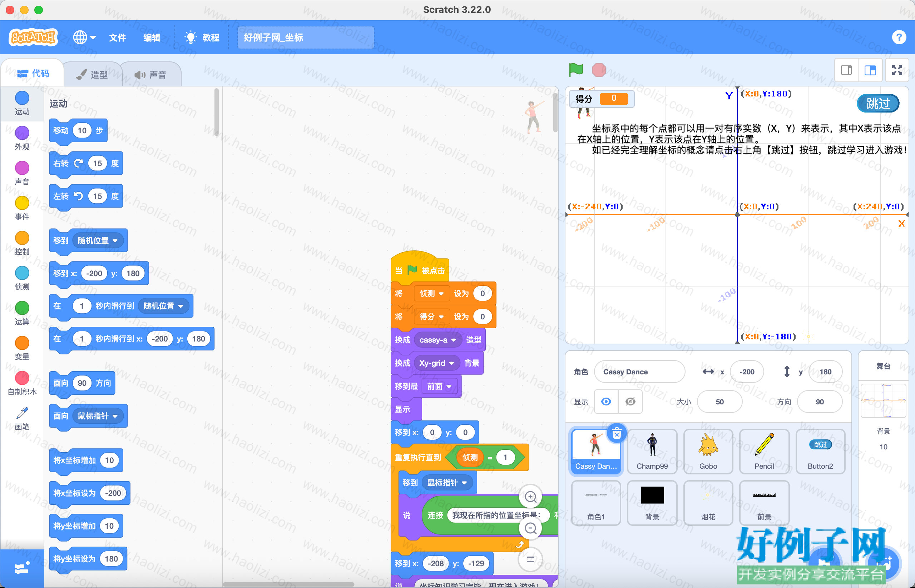Select the 运算 block category

22,314
